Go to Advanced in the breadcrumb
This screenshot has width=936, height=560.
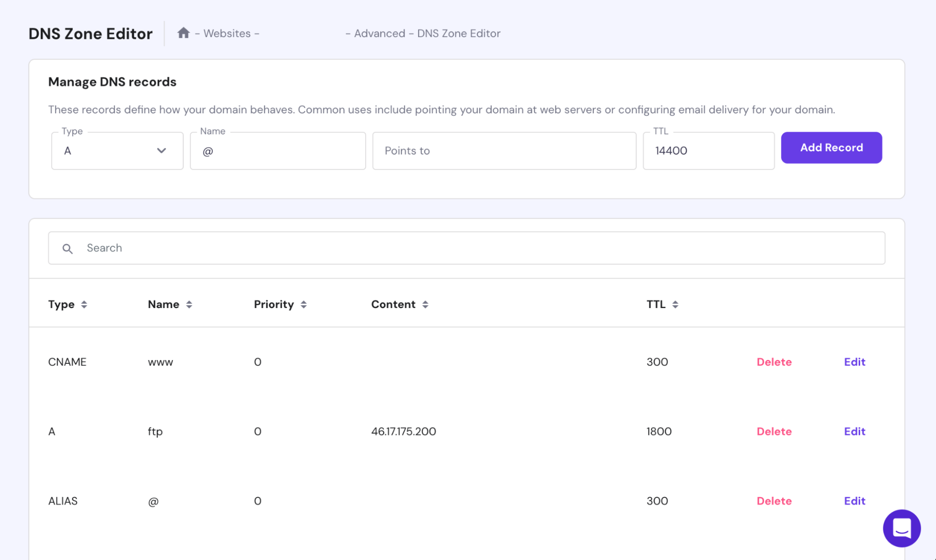[379, 33]
